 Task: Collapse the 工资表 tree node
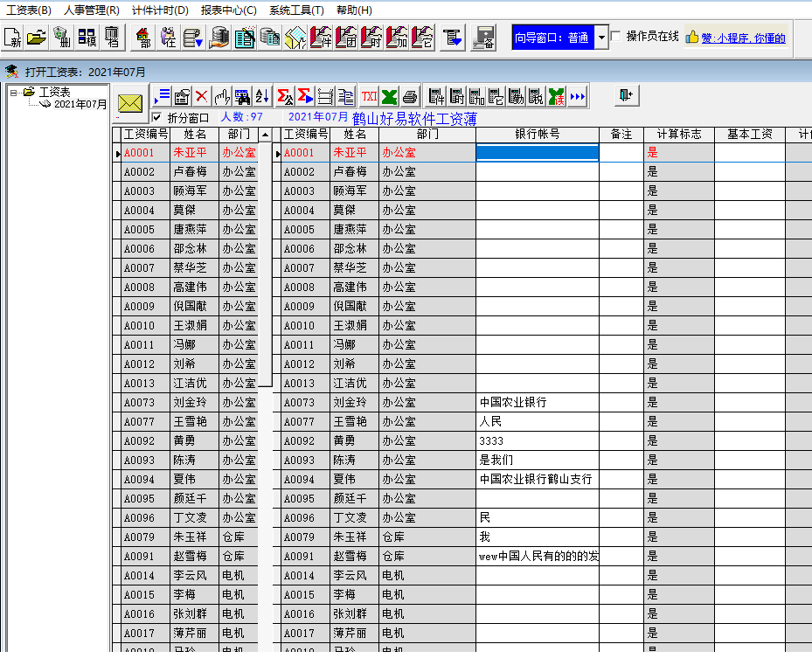pos(13,93)
